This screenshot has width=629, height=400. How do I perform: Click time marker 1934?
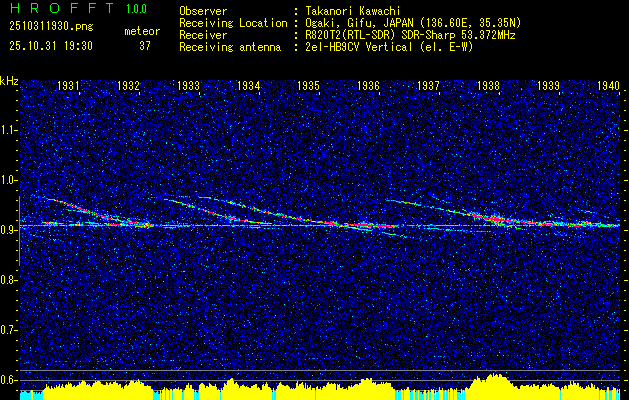pyautogui.click(x=248, y=85)
